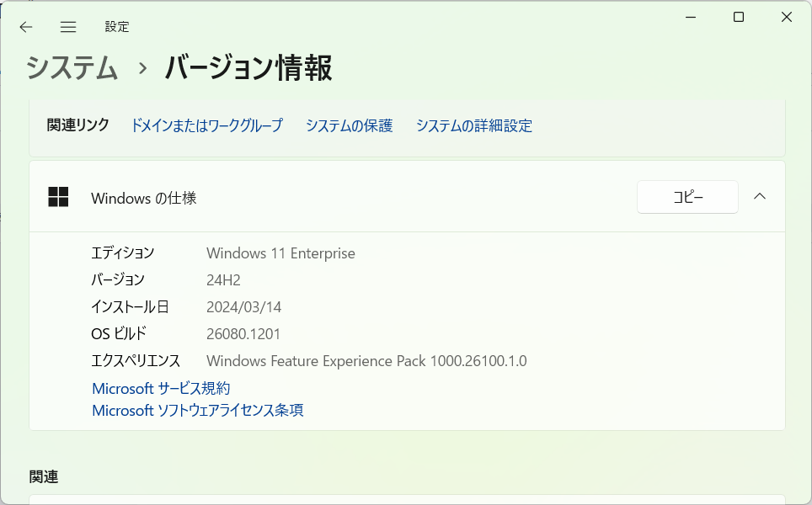Click the 関連 section heading
The height and width of the screenshot is (505, 812).
(x=44, y=476)
